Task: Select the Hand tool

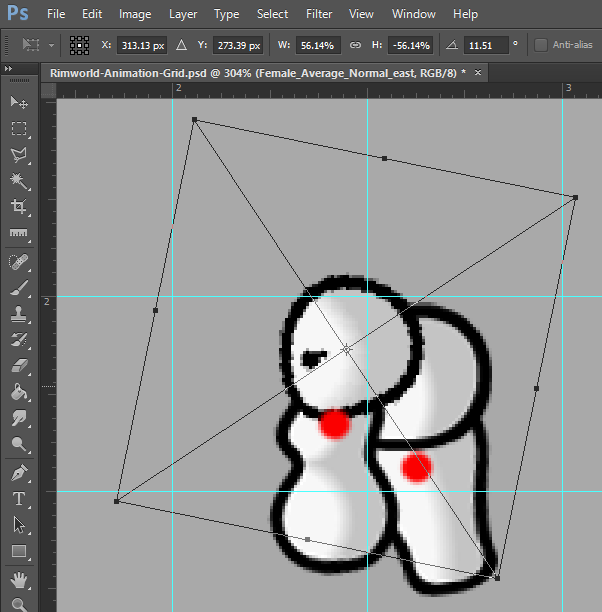Action: [x=19, y=580]
